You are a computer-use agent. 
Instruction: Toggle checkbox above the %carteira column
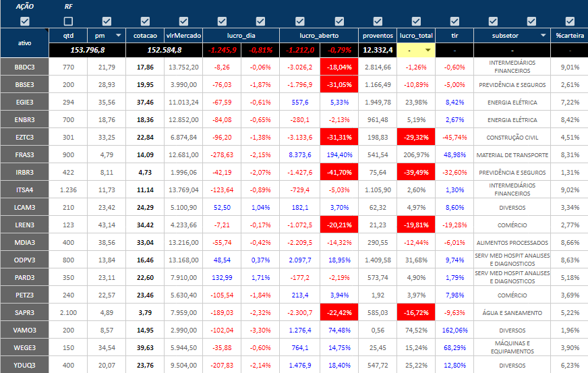tap(570, 22)
